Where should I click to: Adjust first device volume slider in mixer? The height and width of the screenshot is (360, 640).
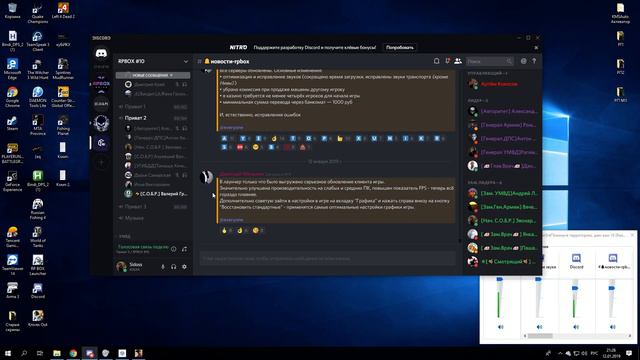coord(500,280)
